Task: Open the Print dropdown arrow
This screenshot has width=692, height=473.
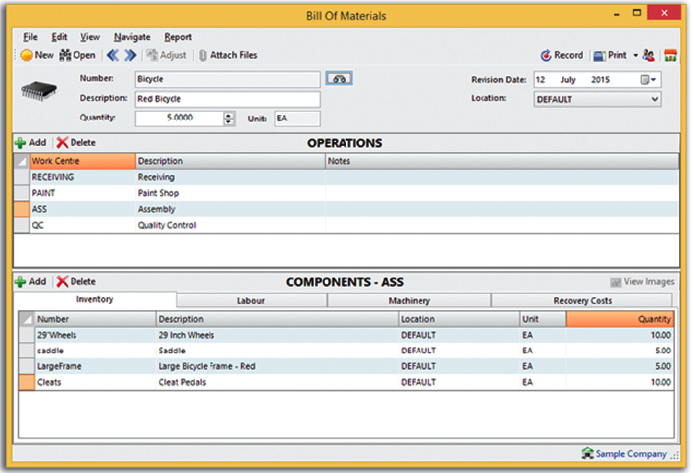Action: click(x=635, y=56)
